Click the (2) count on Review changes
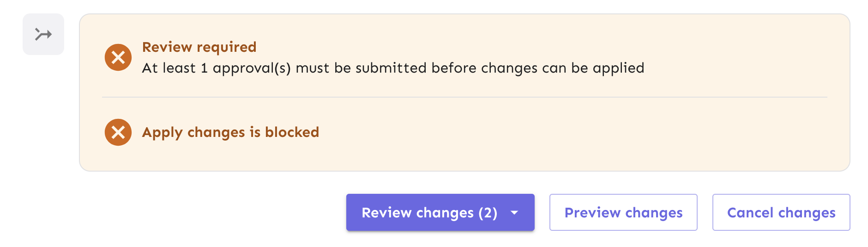The width and height of the screenshot is (868, 247). [x=488, y=213]
